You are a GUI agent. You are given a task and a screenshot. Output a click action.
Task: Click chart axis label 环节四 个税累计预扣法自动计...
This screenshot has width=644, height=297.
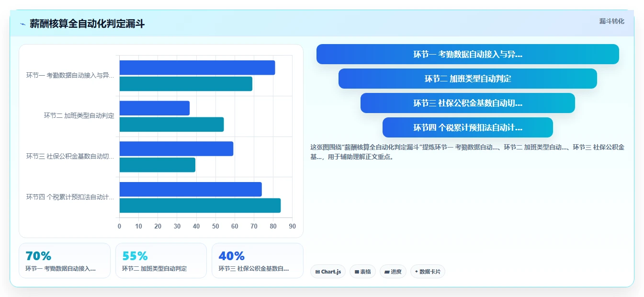pos(70,197)
